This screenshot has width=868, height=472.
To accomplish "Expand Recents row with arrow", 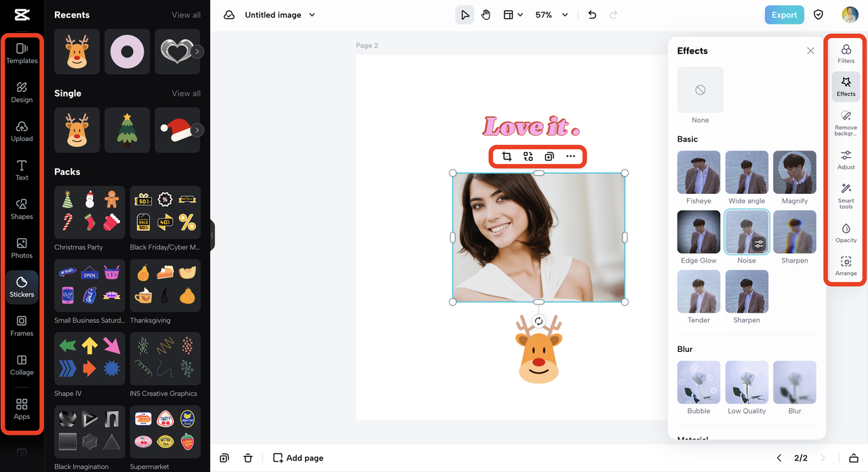I will [x=197, y=52].
